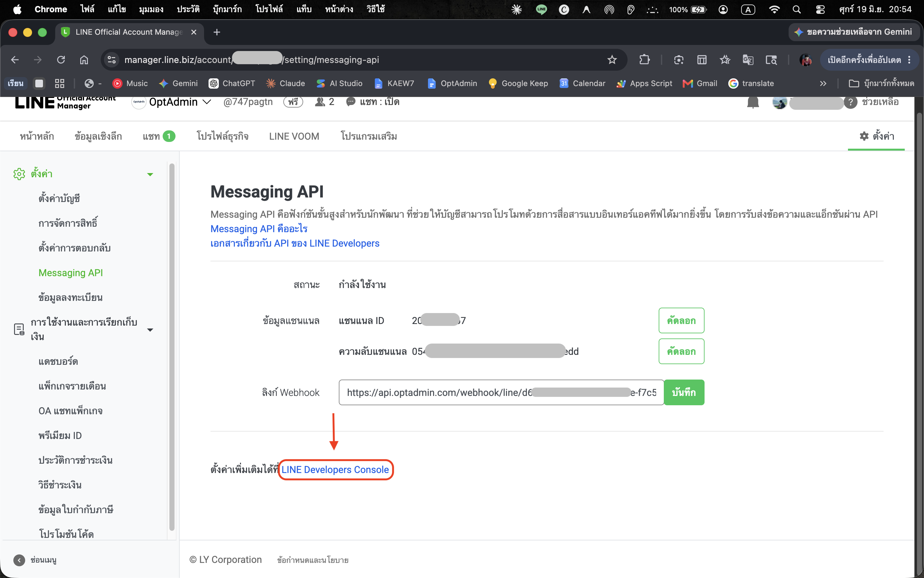Click the Google Translate toolbar icon
This screenshot has height=578, width=924.
[x=748, y=60]
